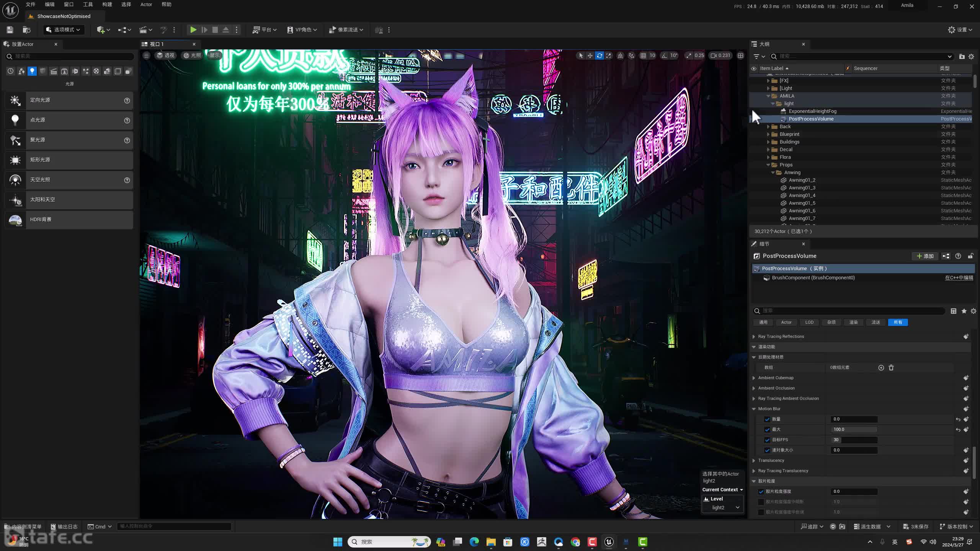Open the viewport hamburger options menu

tap(146, 55)
